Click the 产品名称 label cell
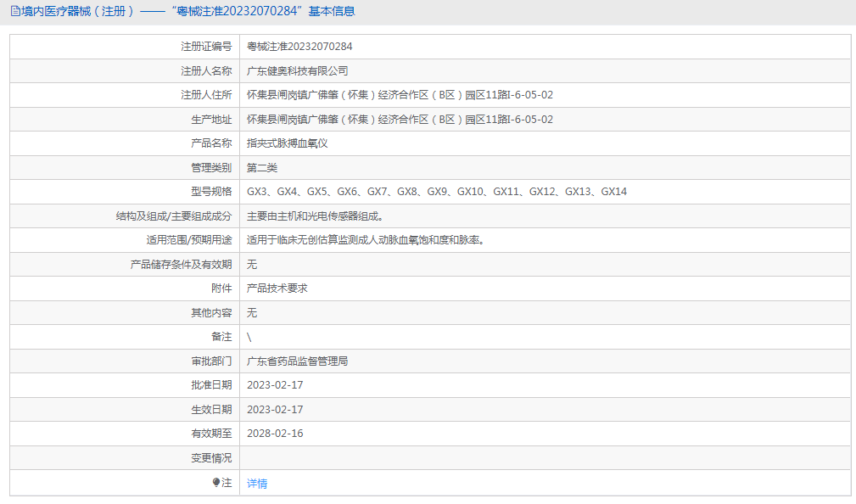The image size is (856, 504). click(125, 143)
